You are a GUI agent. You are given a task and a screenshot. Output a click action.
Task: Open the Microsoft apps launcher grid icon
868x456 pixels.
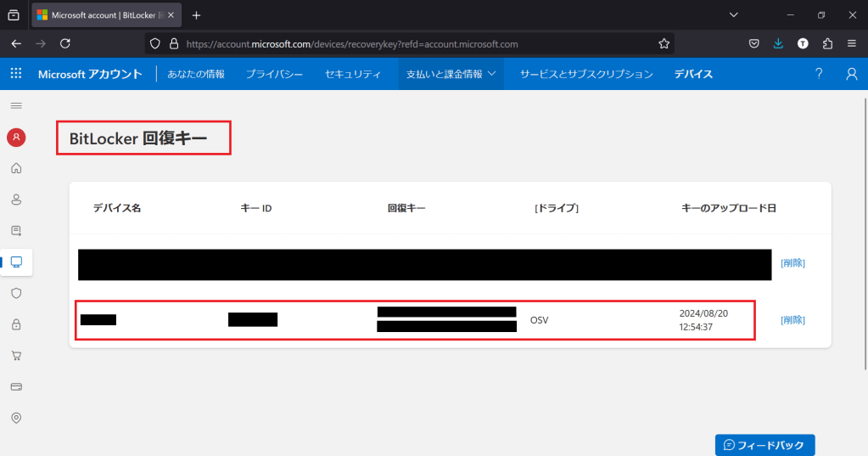click(x=16, y=74)
